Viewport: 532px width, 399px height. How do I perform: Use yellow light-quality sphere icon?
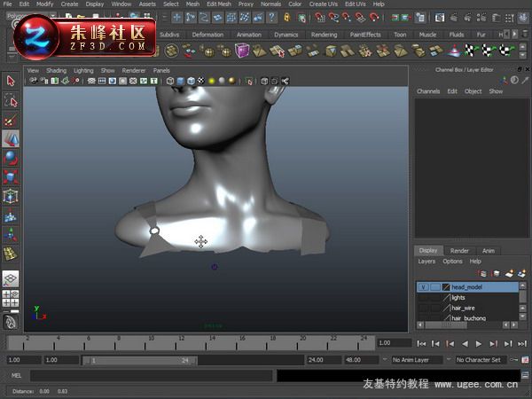[x=212, y=81]
